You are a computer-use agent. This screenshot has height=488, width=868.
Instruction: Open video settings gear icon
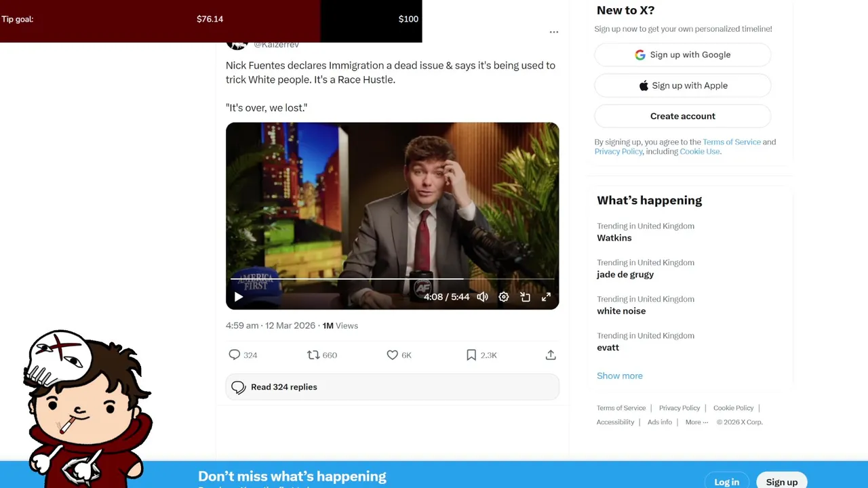[x=504, y=297]
